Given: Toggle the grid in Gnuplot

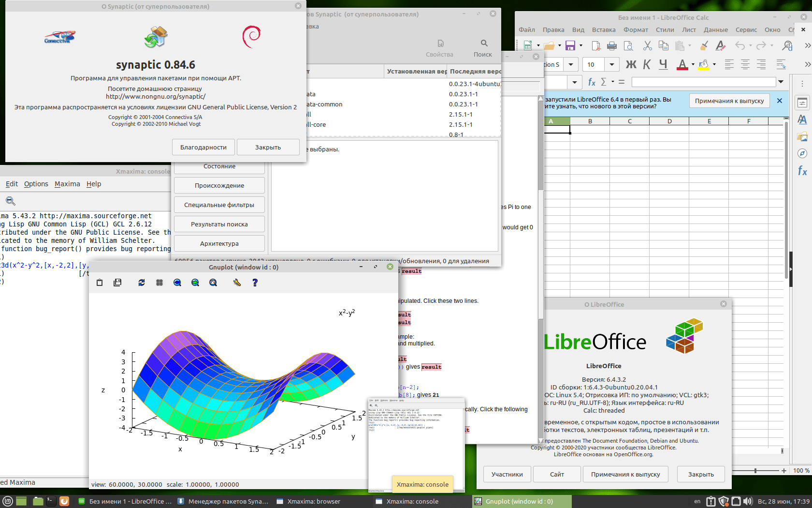Looking at the screenshot, I should pos(159,283).
